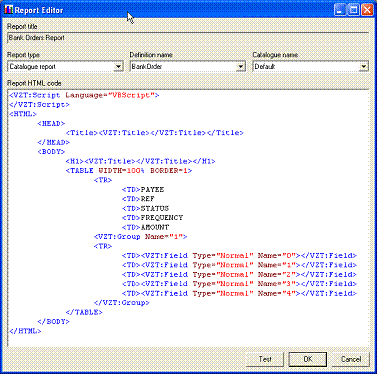Click the <TD>AMOUNT line
The image size is (378, 375).
pos(145,227)
